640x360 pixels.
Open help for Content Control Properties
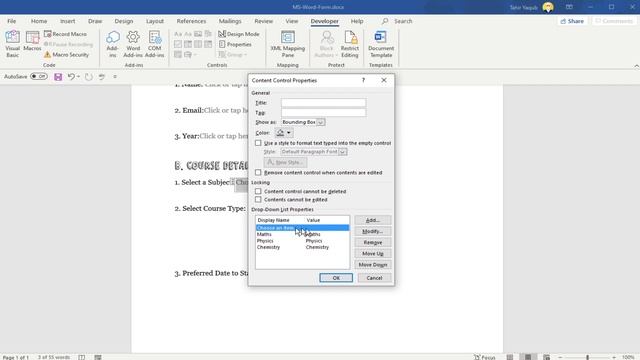click(363, 80)
